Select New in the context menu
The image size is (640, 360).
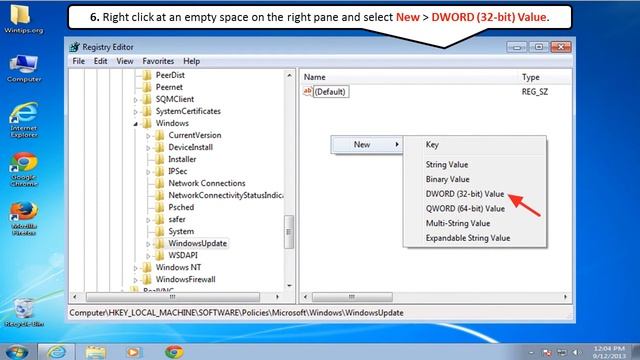(x=367, y=144)
